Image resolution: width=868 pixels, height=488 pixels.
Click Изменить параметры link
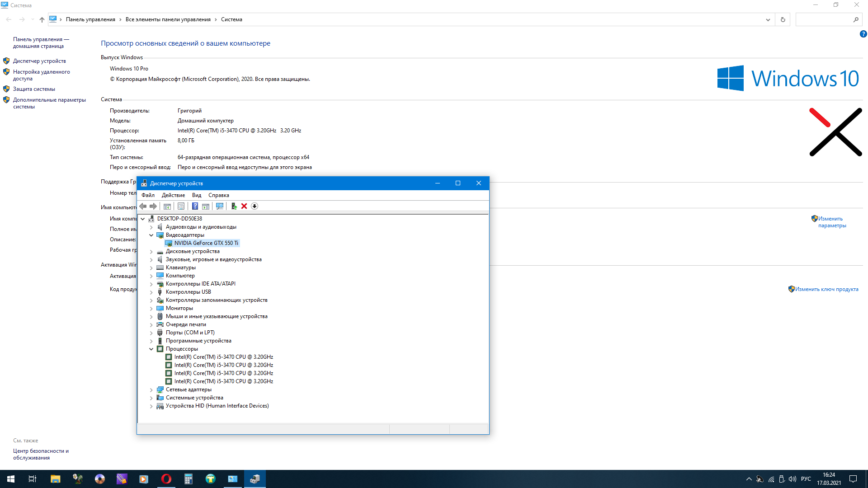[832, 222]
